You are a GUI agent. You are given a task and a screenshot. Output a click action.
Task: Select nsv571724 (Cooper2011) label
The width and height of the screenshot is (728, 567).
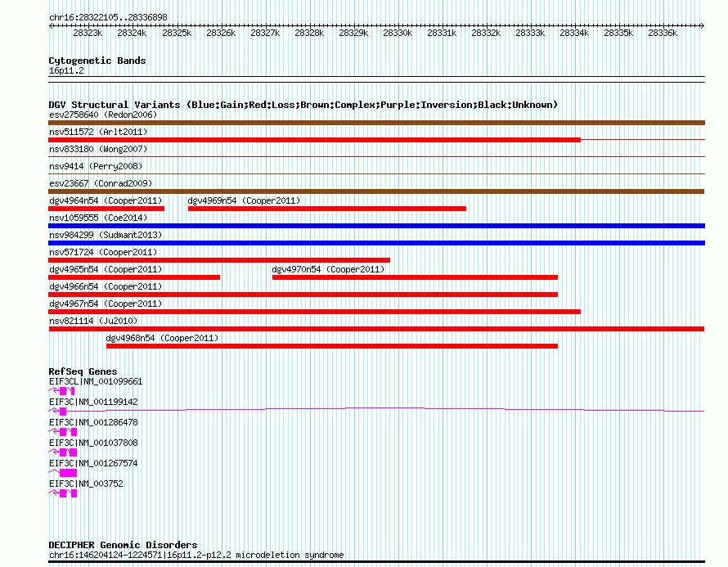click(x=103, y=252)
